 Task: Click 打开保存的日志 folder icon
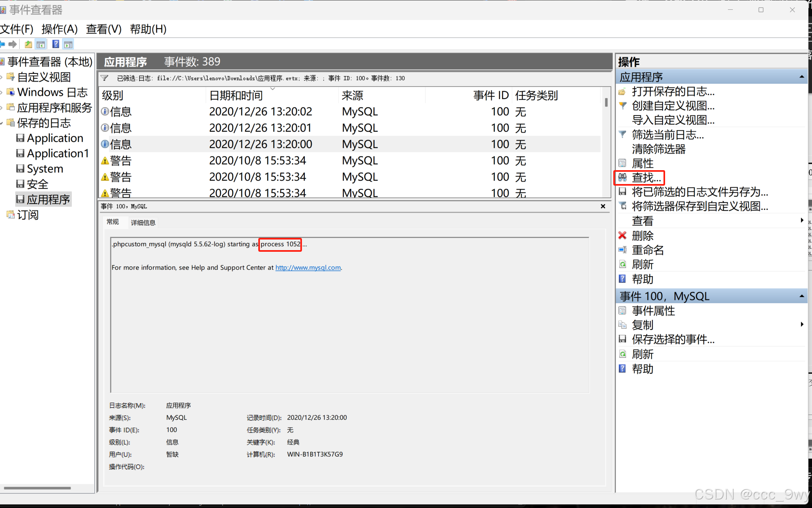click(x=622, y=91)
